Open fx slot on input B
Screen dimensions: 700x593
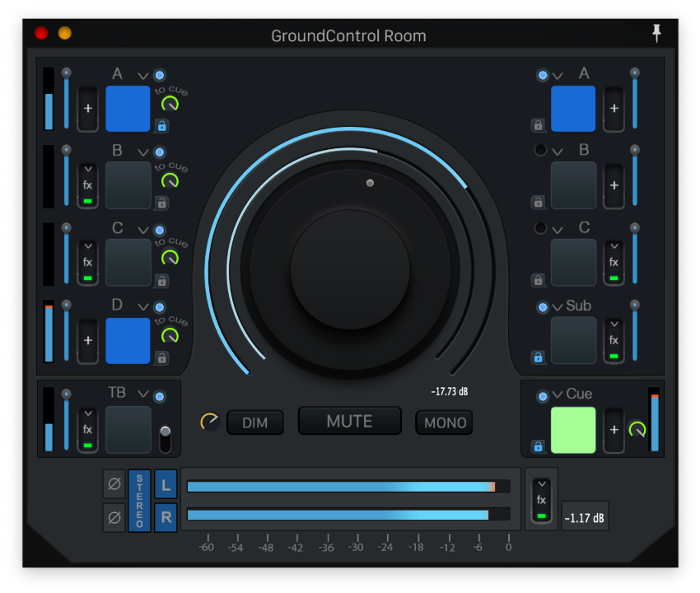[x=88, y=185]
